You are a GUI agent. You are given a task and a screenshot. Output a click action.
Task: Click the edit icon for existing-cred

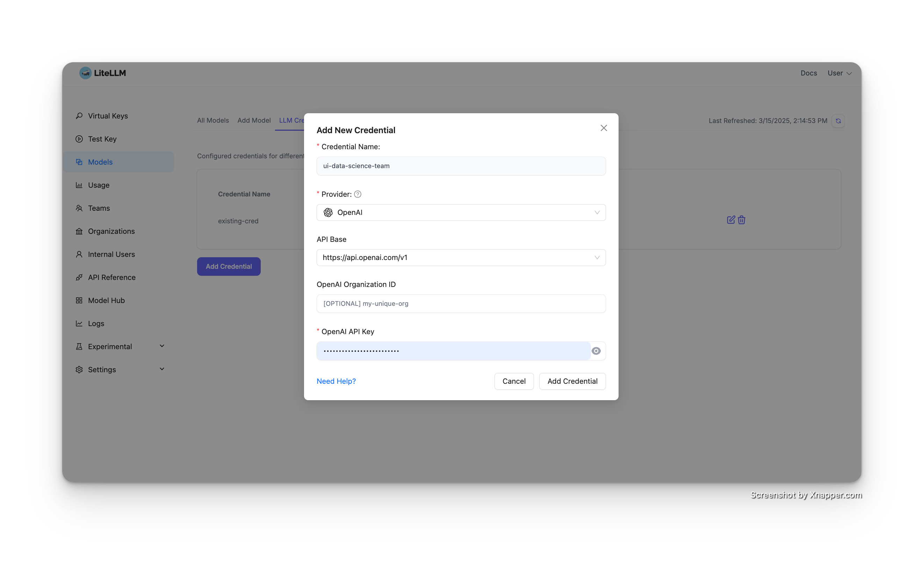tap(730, 220)
